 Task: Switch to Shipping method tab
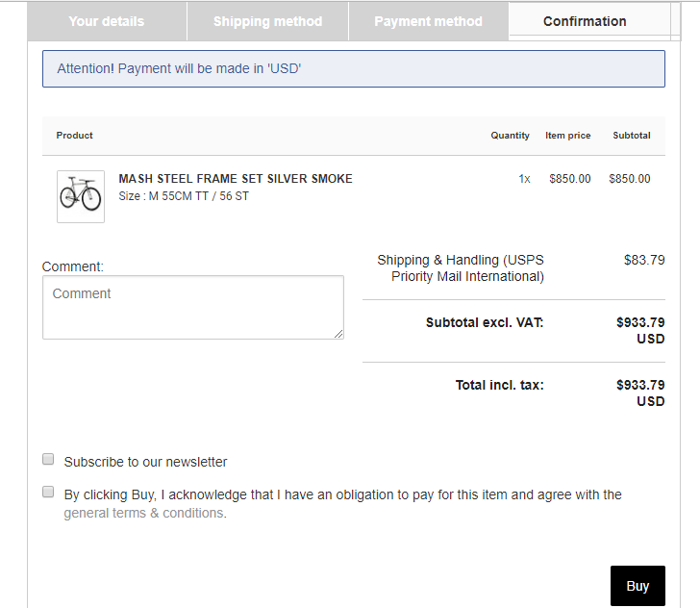(267, 21)
